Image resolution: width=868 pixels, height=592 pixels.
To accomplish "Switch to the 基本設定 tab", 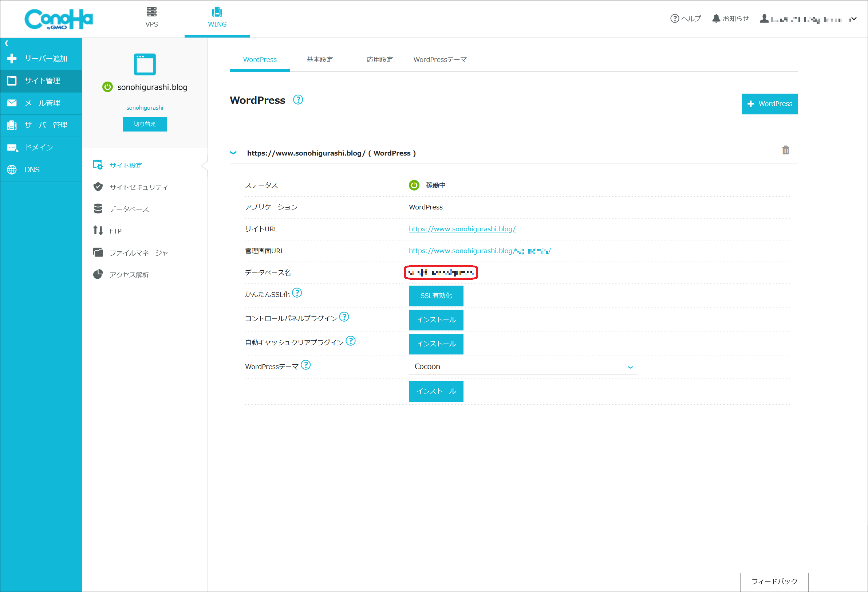I will pyautogui.click(x=319, y=60).
